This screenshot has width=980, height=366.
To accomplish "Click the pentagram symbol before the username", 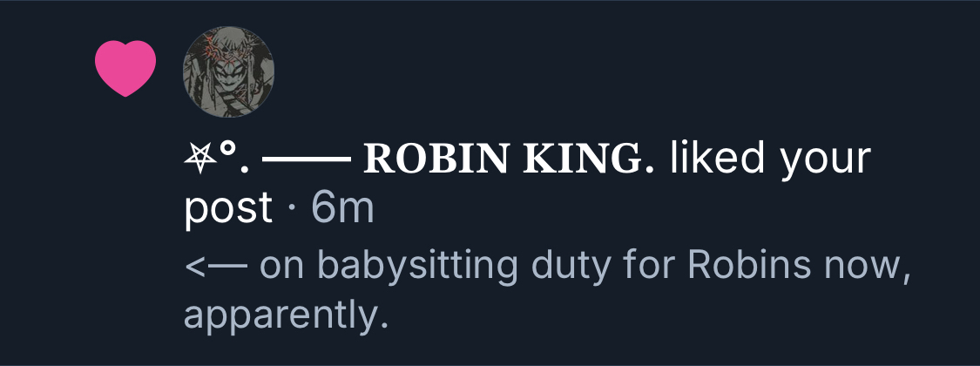I will click(199, 159).
